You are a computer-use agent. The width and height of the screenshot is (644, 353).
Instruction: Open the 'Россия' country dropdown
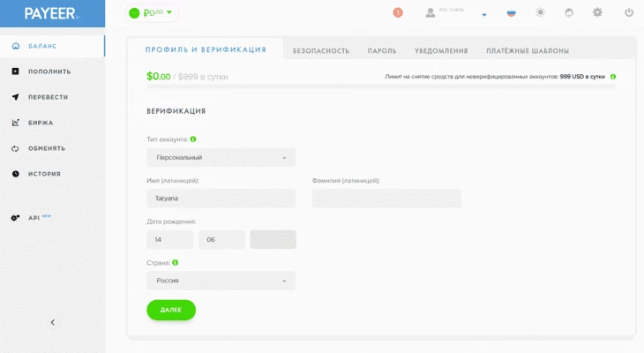tap(221, 281)
